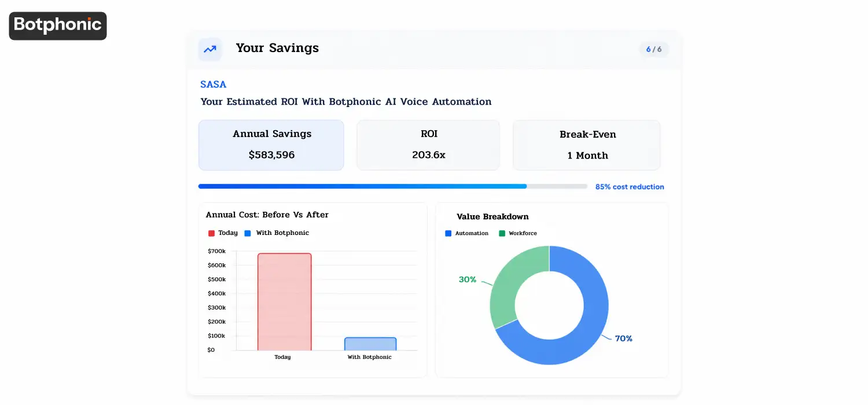Click the 70% donut label
868x405 pixels.
pyautogui.click(x=623, y=338)
